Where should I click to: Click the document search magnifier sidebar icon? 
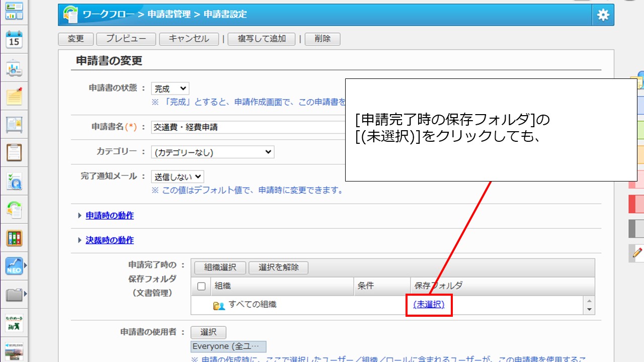pos(14,182)
